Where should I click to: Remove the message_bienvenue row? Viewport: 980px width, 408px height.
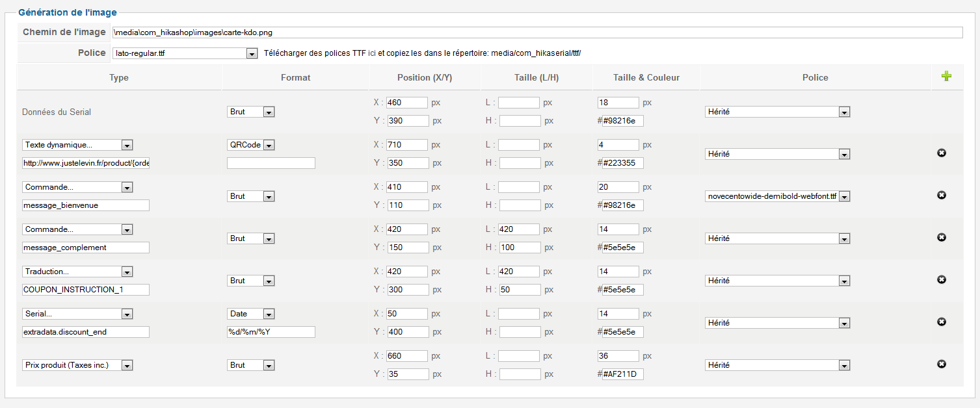coord(941,195)
